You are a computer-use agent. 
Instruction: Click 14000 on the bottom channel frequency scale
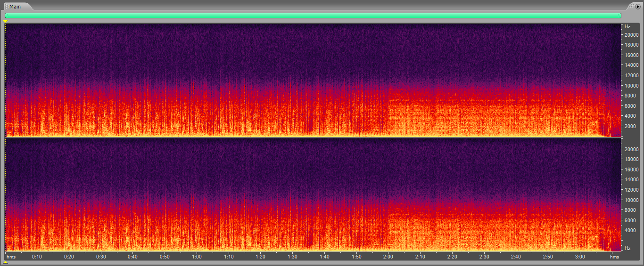click(631, 180)
